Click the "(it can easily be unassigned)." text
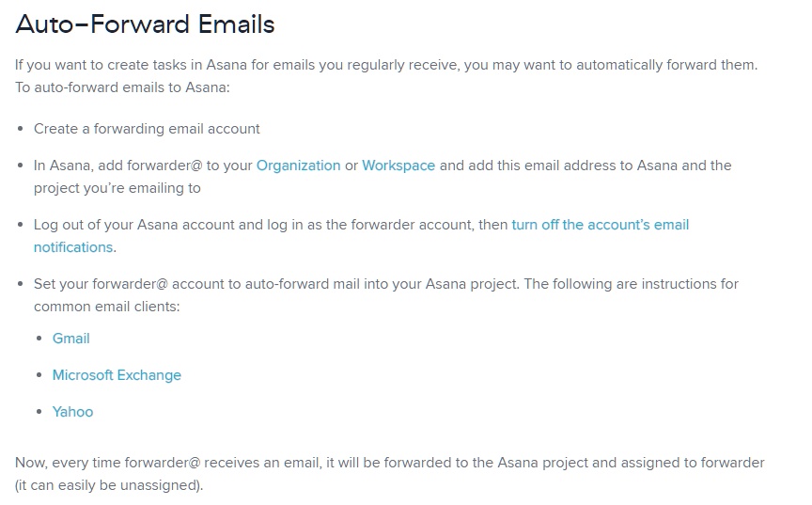 click(x=109, y=485)
